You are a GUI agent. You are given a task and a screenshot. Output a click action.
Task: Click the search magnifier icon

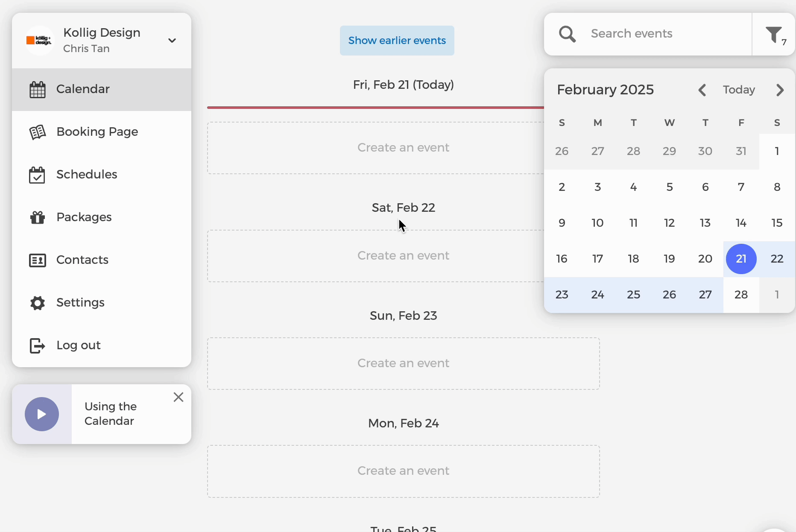tap(567, 34)
